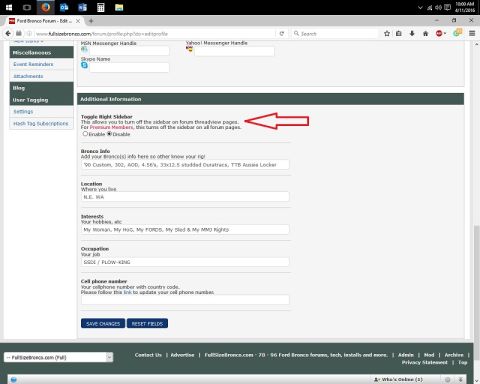Open the Archive footer link

coord(454,355)
